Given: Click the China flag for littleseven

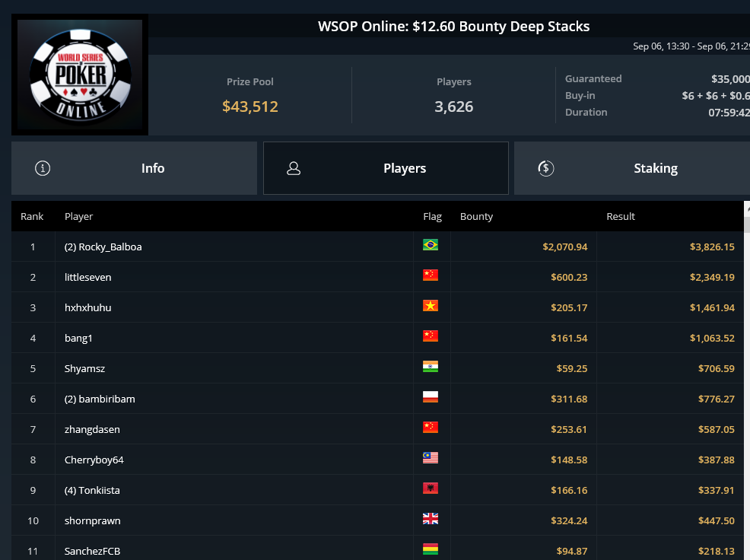Looking at the screenshot, I should click(x=431, y=275).
